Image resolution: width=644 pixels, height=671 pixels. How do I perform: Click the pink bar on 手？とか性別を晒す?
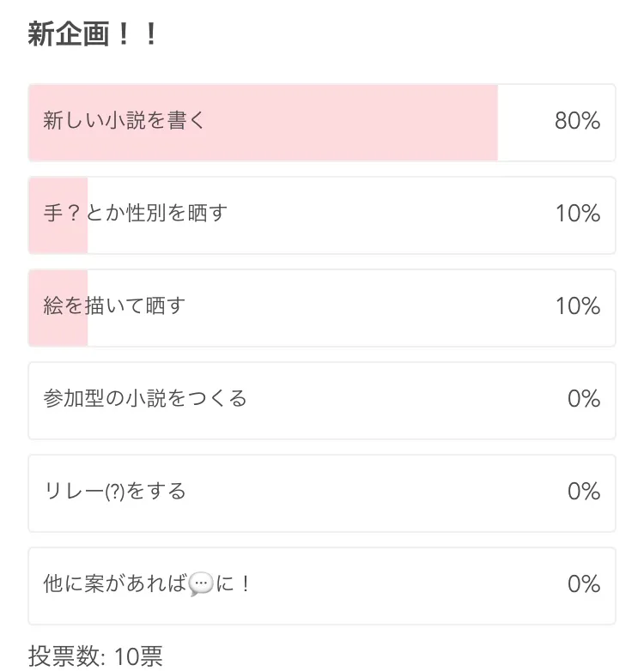click(58, 236)
